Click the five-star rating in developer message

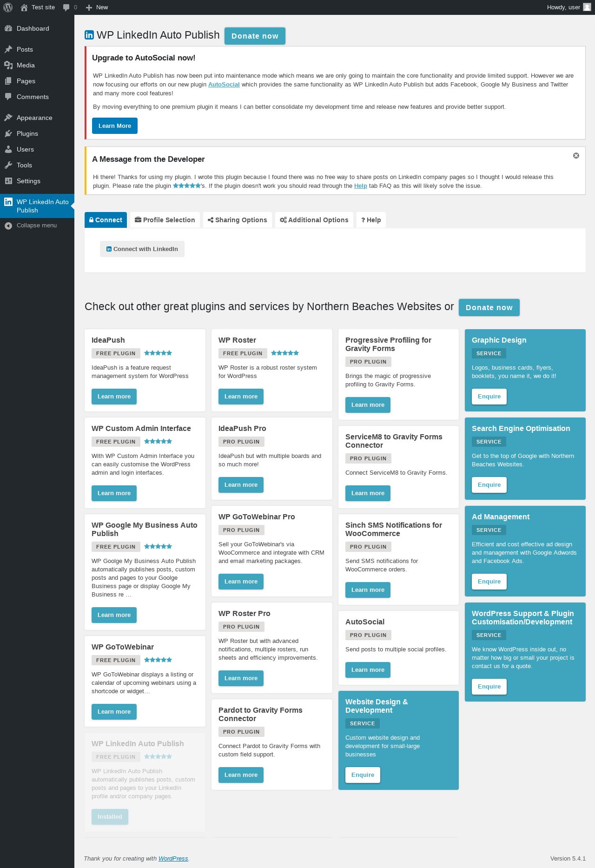click(x=187, y=186)
